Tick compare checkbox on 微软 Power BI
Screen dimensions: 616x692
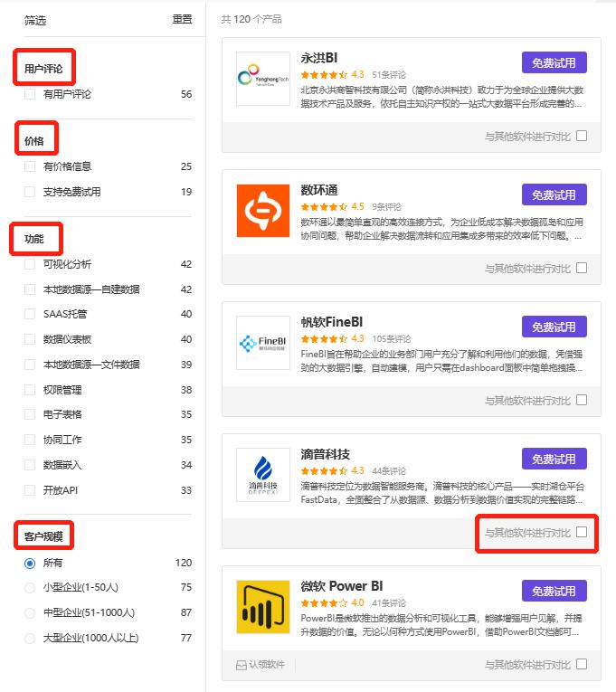click(582, 664)
